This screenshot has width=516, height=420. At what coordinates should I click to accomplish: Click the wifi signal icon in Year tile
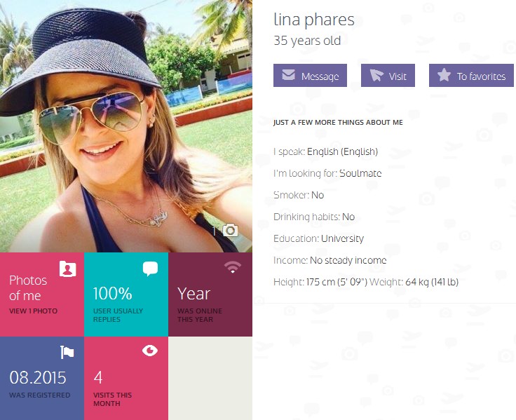pyautogui.click(x=233, y=267)
